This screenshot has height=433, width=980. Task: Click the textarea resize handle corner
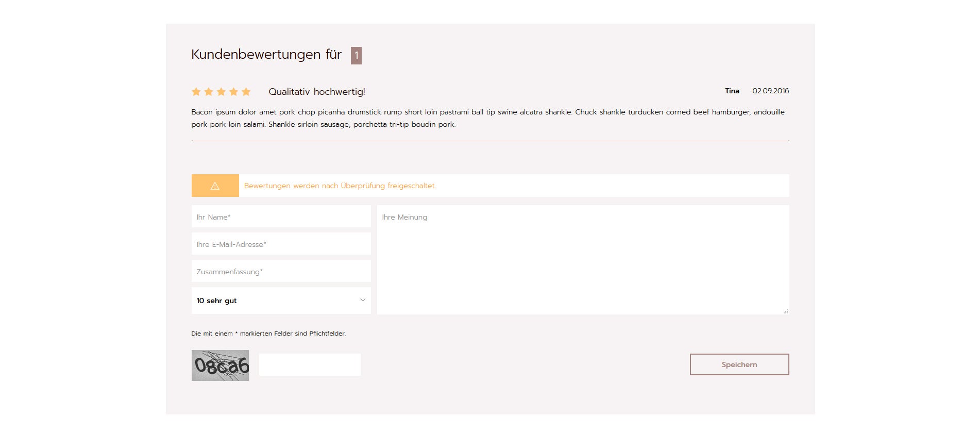786,311
